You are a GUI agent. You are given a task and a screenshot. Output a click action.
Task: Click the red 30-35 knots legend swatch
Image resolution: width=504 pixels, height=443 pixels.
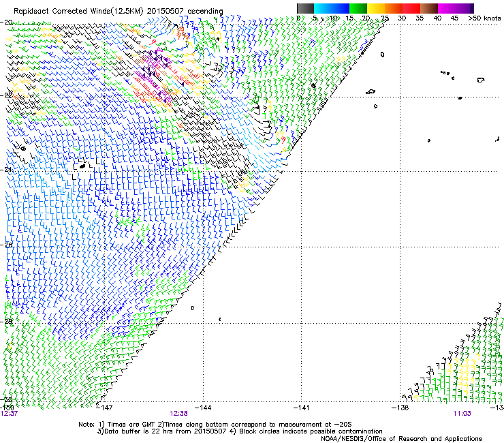(411, 8)
